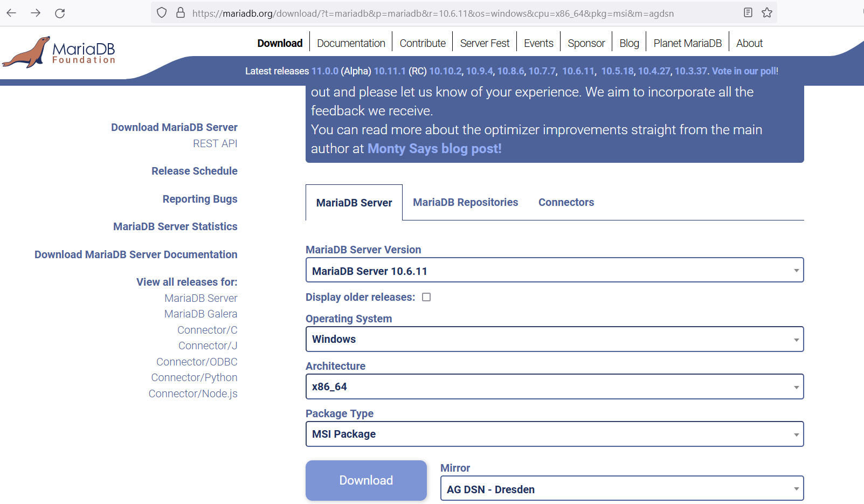
Task: Open the Documentation menu item
Action: pyautogui.click(x=351, y=43)
